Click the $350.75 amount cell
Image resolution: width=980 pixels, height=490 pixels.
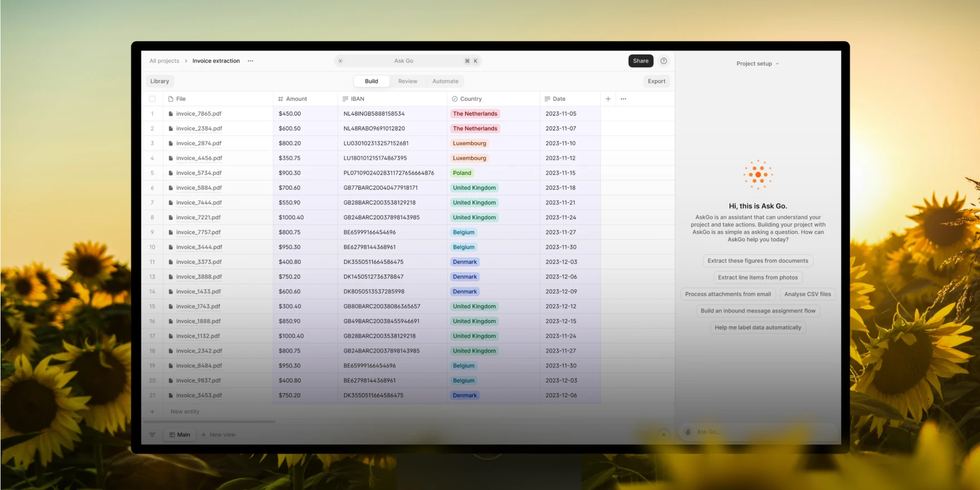click(290, 158)
